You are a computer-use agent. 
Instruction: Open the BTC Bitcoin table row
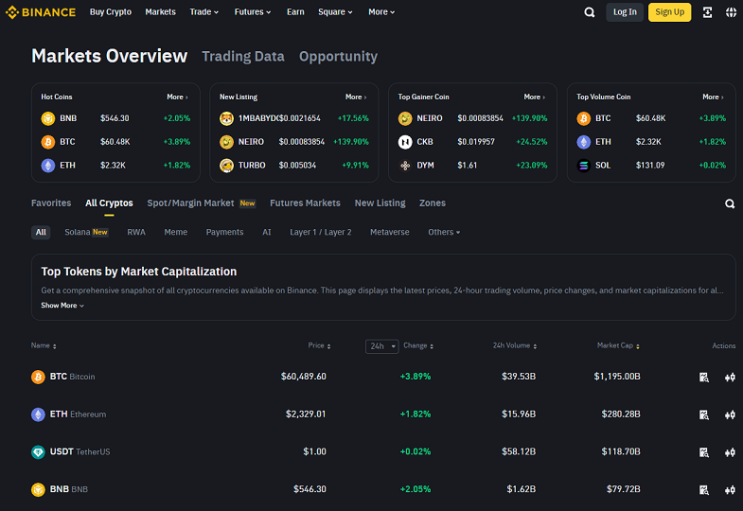[x=383, y=377]
